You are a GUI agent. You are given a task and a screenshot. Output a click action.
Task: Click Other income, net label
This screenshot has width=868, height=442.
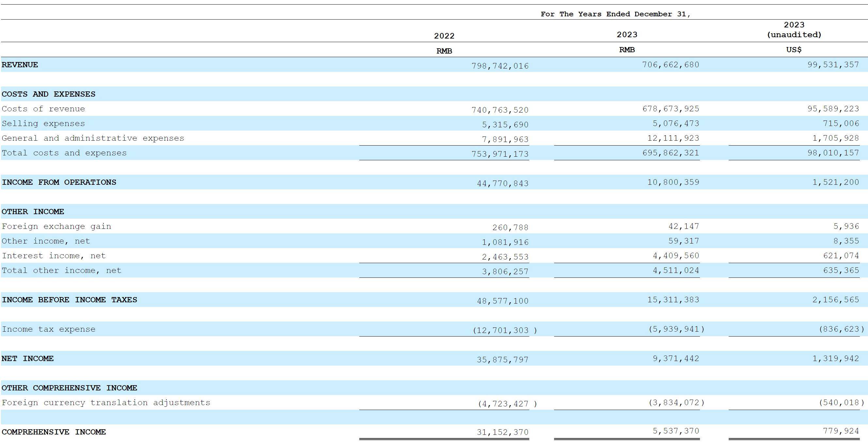46,241
